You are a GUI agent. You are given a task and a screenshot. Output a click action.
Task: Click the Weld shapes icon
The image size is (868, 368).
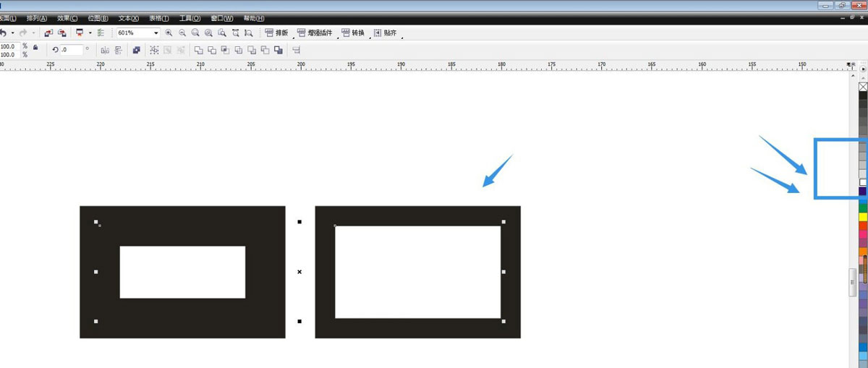point(199,50)
